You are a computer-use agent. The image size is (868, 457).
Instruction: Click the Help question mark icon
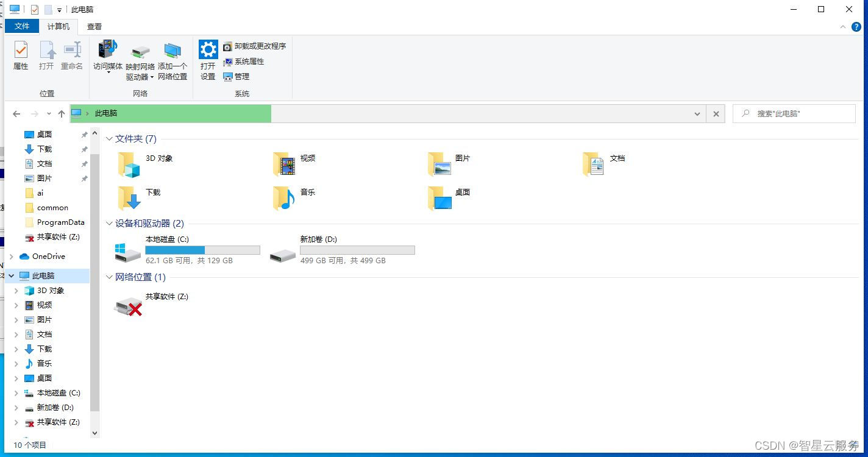click(856, 27)
